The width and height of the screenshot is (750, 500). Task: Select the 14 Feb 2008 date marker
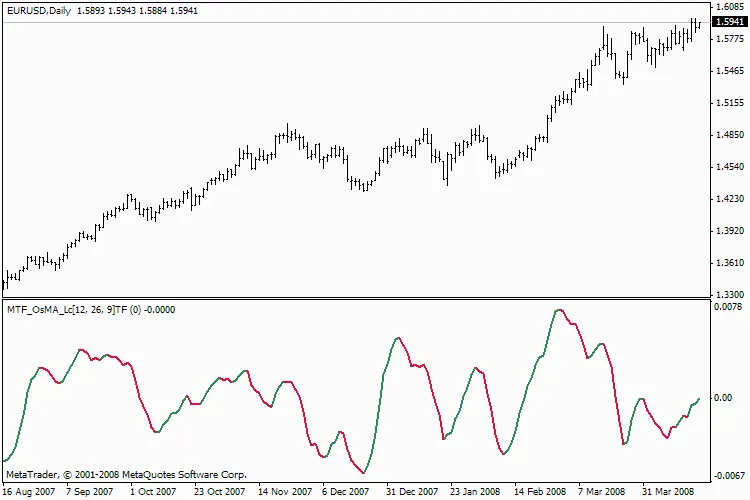pos(540,491)
